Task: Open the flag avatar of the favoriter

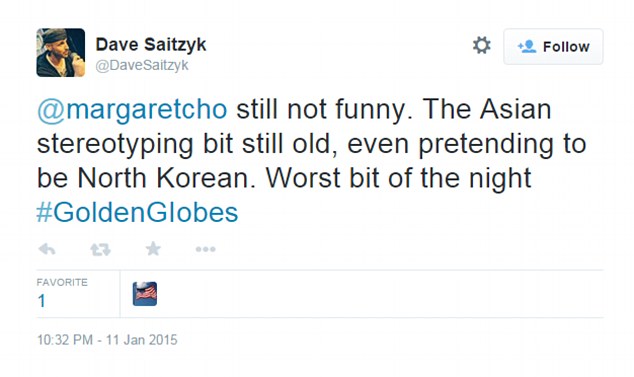Action: [x=145, y=294]
